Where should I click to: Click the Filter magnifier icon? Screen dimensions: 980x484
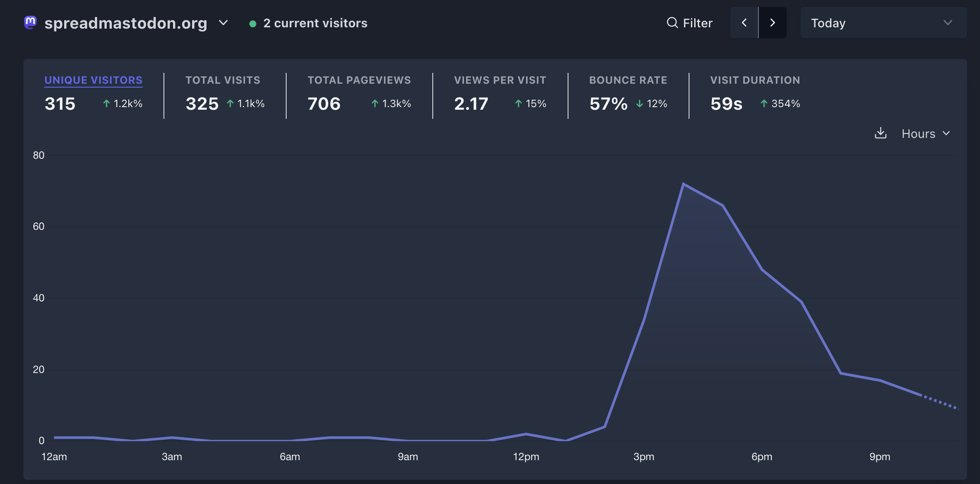click(672, 23)
